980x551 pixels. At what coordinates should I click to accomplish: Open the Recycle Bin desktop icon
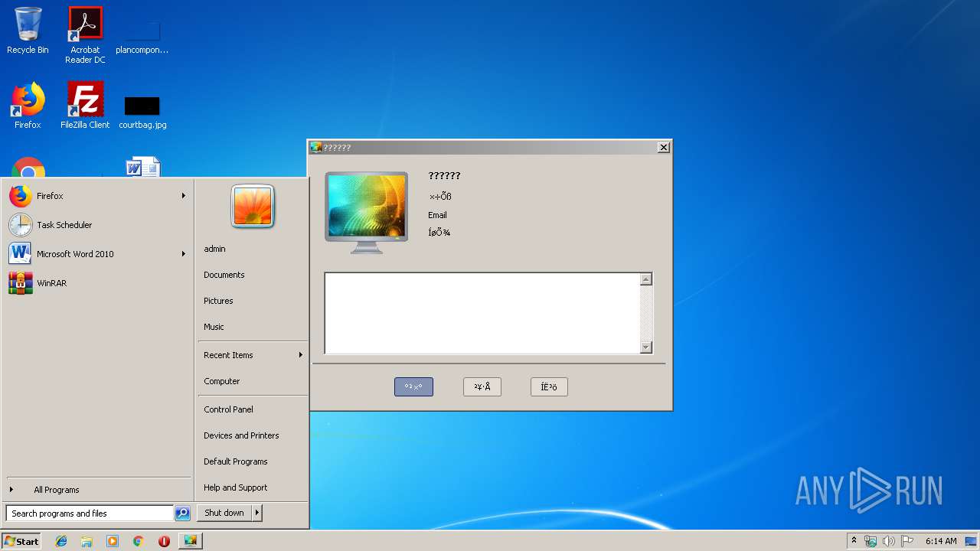tap(28, 31)
